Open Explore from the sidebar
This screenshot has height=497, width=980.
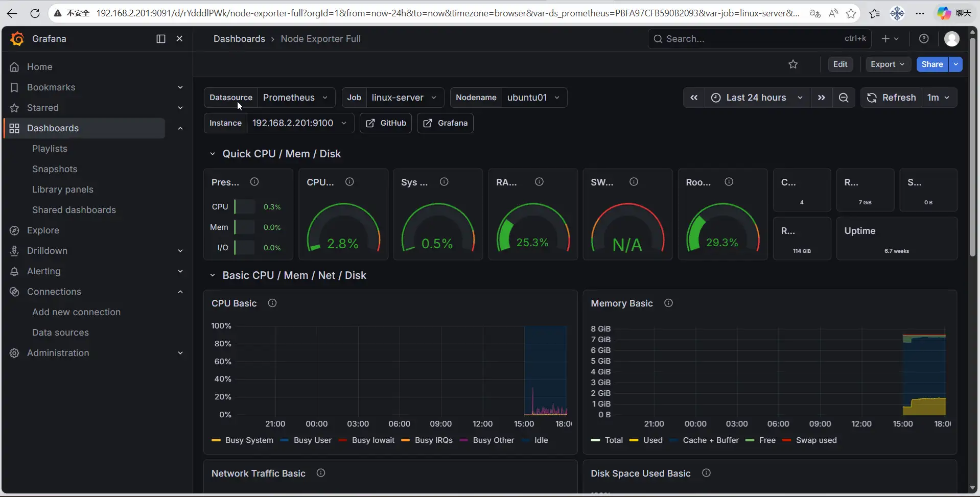pos(43,230)
